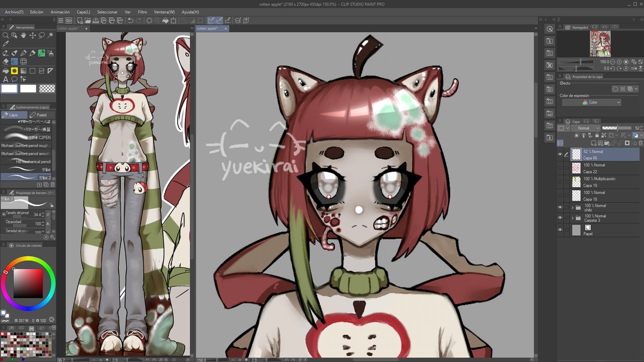Open the Efecto options dropdown arrow
The image size is (644, 362).
(636, 89)
